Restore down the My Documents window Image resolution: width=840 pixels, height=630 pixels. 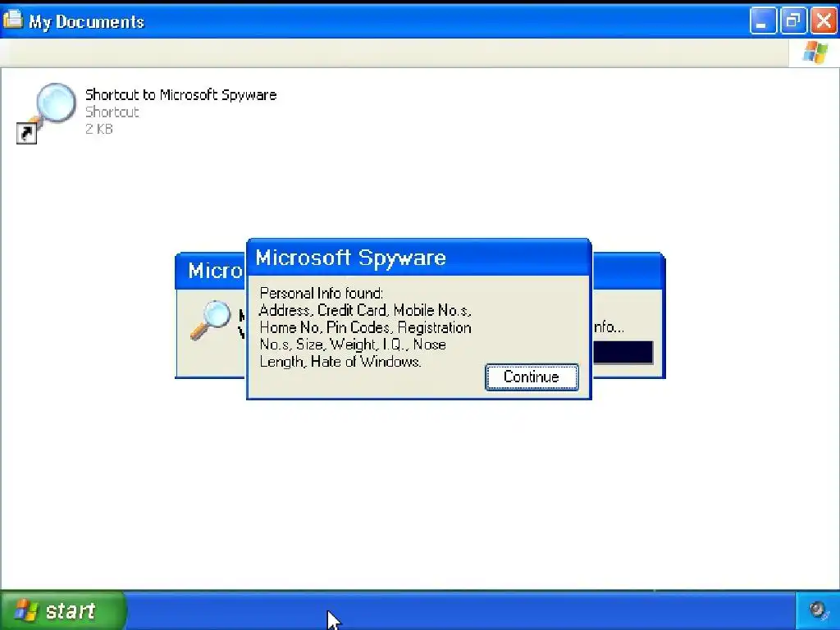[793, 21]
